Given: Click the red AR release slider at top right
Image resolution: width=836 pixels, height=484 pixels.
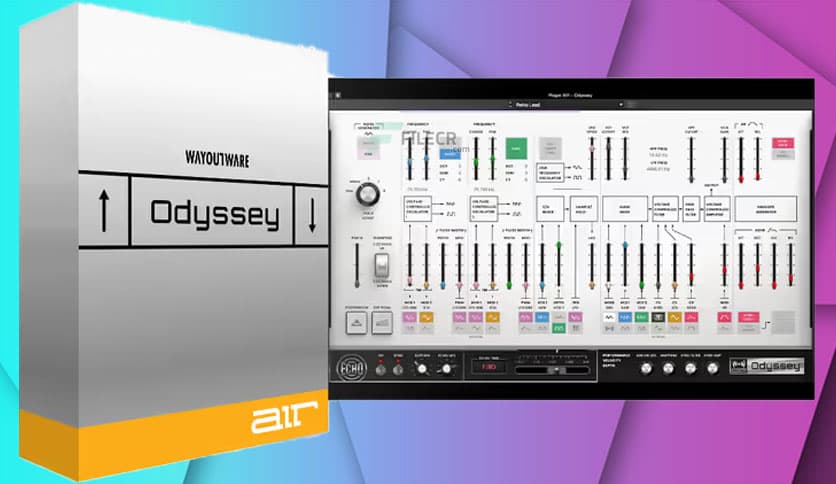Looking at the screenshot, I should point(757,159).
